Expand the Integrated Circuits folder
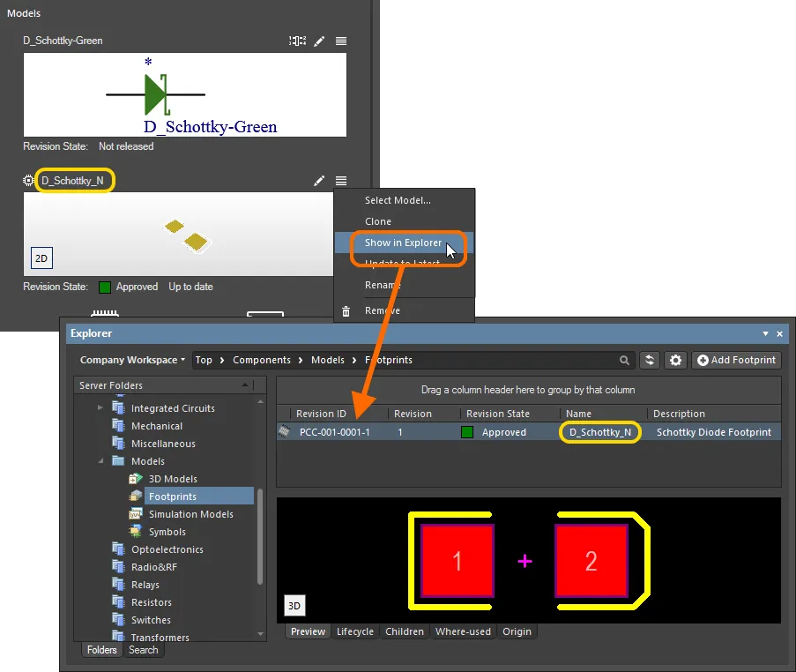The image size is (796, 672). click(x=100, y=407)
